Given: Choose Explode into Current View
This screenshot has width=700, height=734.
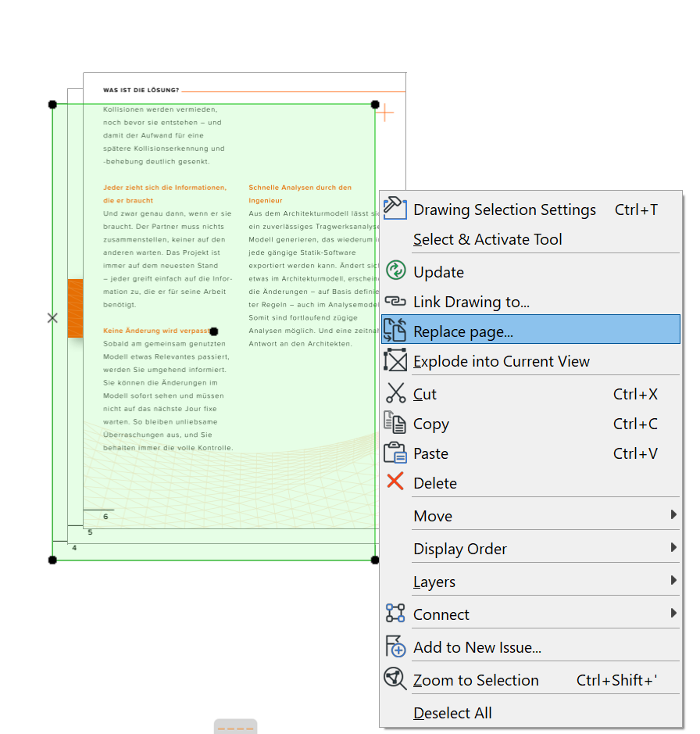Looking at the screenshot, I should (530, 361).
